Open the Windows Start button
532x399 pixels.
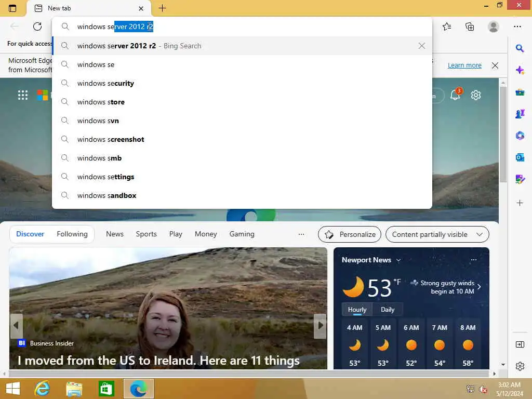13,389
